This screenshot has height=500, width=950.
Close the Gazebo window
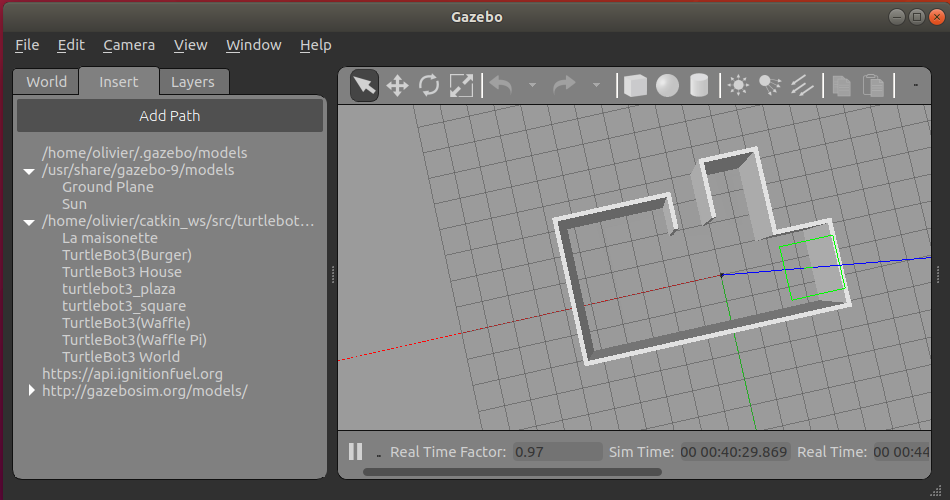point(937,17)
